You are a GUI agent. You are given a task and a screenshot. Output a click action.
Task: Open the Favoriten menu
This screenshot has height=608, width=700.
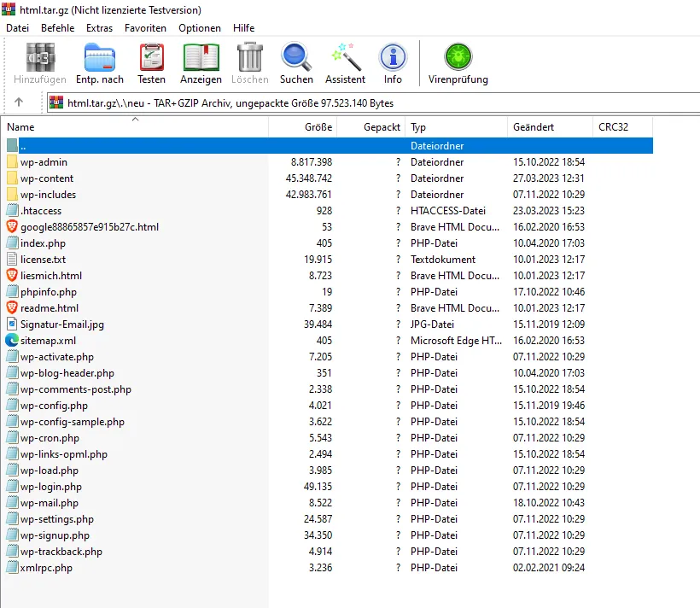(145, 28)
